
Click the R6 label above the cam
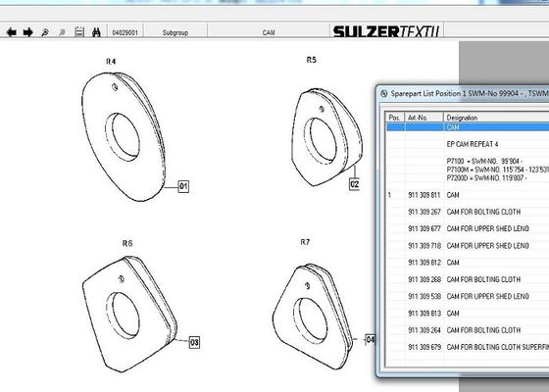[127, 243]
